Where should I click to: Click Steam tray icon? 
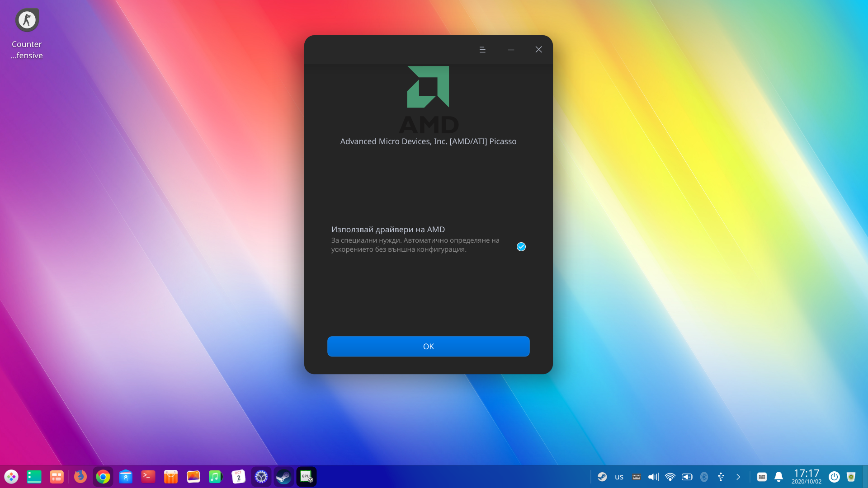tap(602, 477)
